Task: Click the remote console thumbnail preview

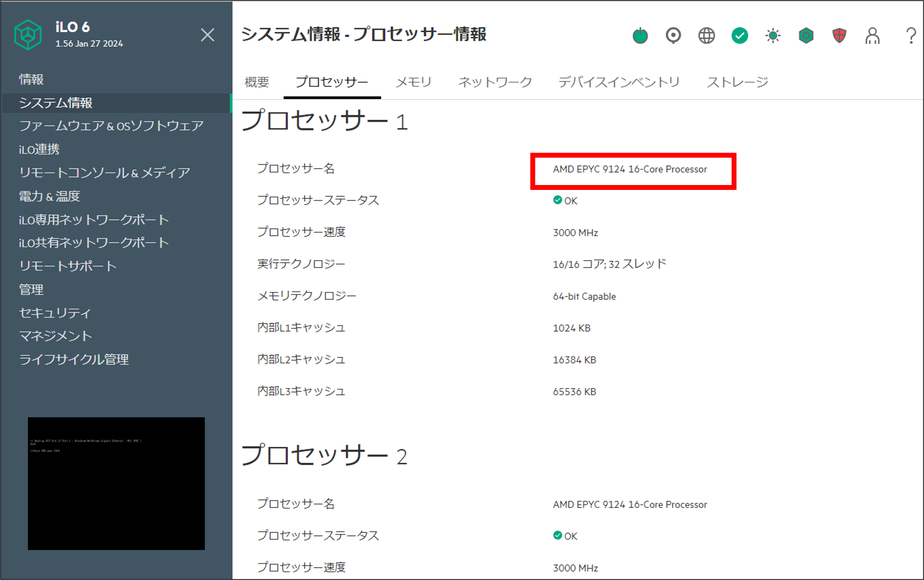Action: 116,483
